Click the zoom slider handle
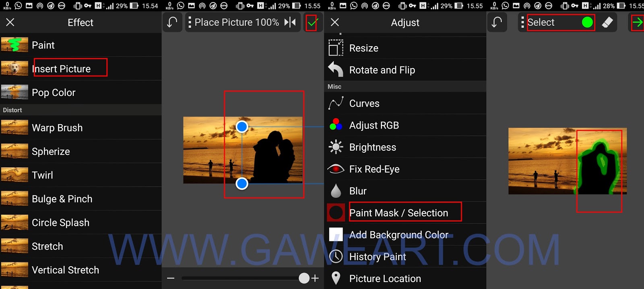This screenshot has height=289, width=644. (304, 278)
